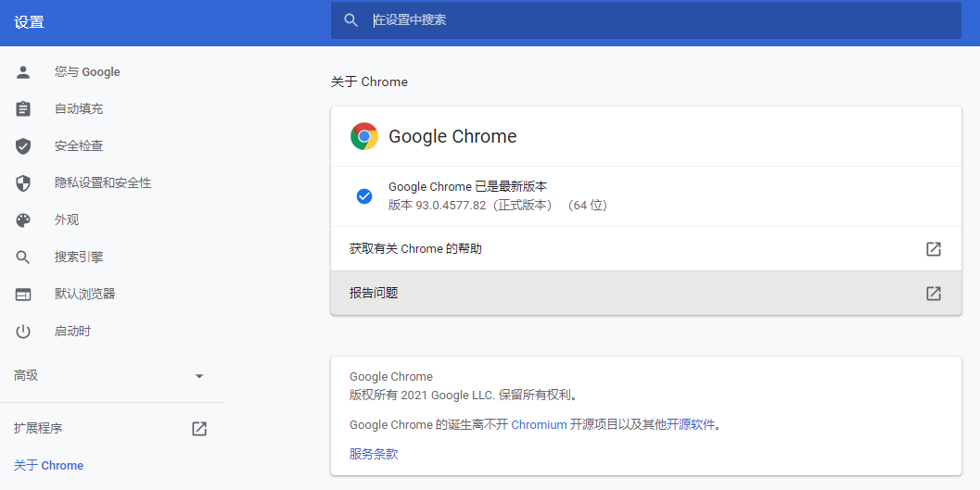The height and width of the screenshot is (490, 980).
Task: Click the palette icon for 外观
Action: tap(23, 220)
